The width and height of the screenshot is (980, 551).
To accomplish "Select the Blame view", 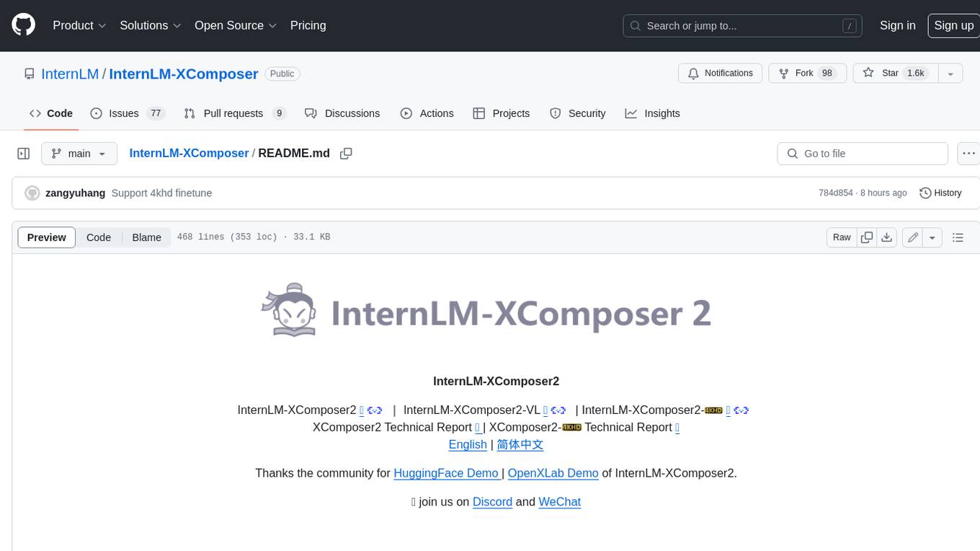I will (x=146, y=237).
